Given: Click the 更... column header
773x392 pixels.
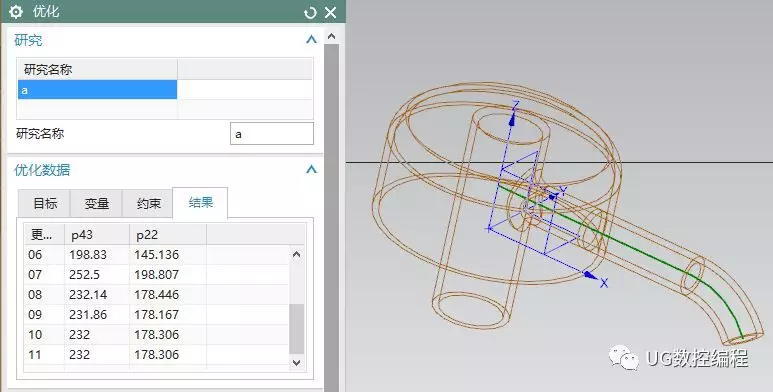Looking at the screenshot, I should [44, 235].
